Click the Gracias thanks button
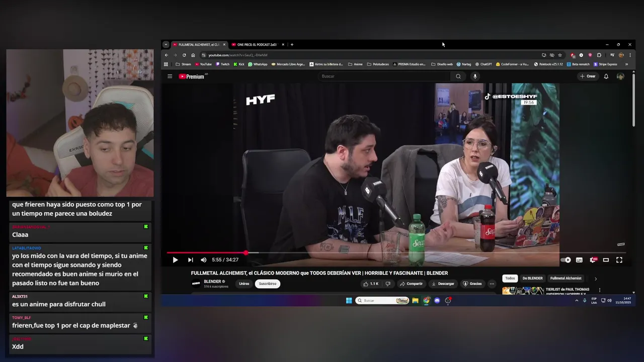The height and width of the screenshot is (362, 644). click(x=472, y=284)
